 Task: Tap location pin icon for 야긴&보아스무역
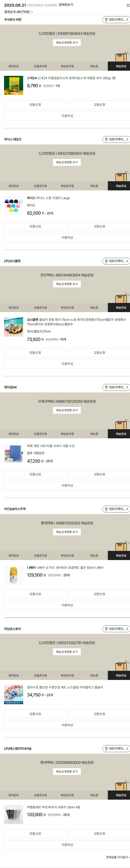pos(106,509)
